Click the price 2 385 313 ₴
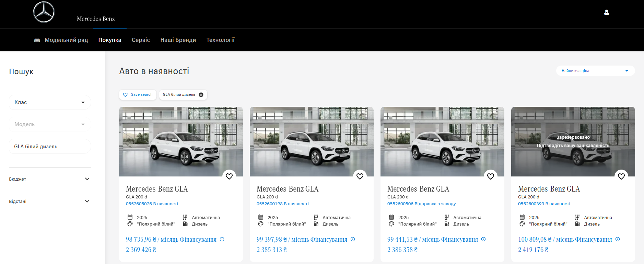Viewport: 644px width, 264px height. pos(272,250)
